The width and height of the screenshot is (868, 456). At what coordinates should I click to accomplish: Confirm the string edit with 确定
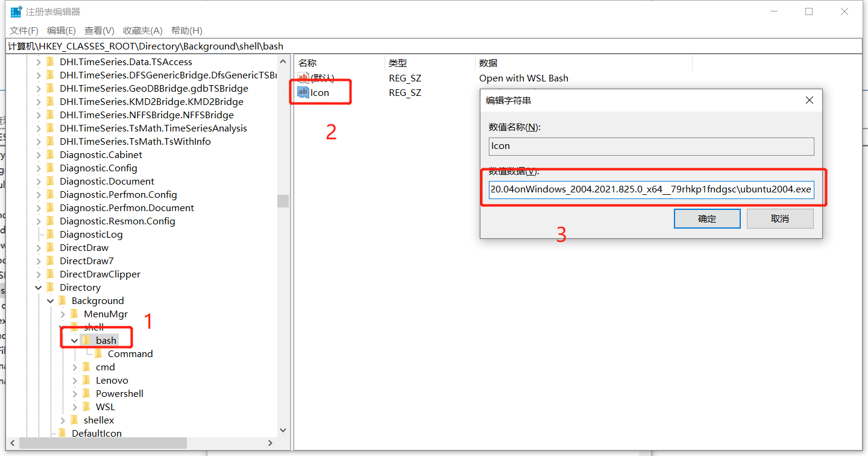pyautogui.click(x=707, y=218)
